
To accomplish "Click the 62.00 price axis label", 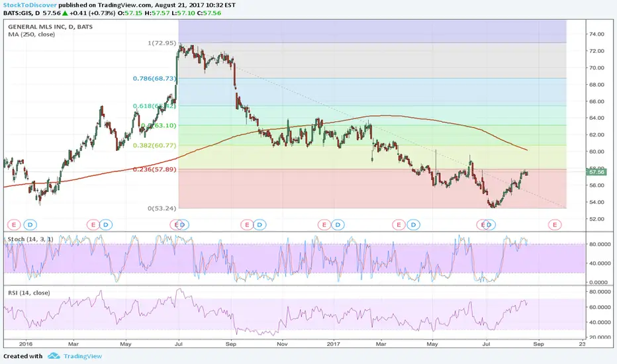I will click(597, 134).
